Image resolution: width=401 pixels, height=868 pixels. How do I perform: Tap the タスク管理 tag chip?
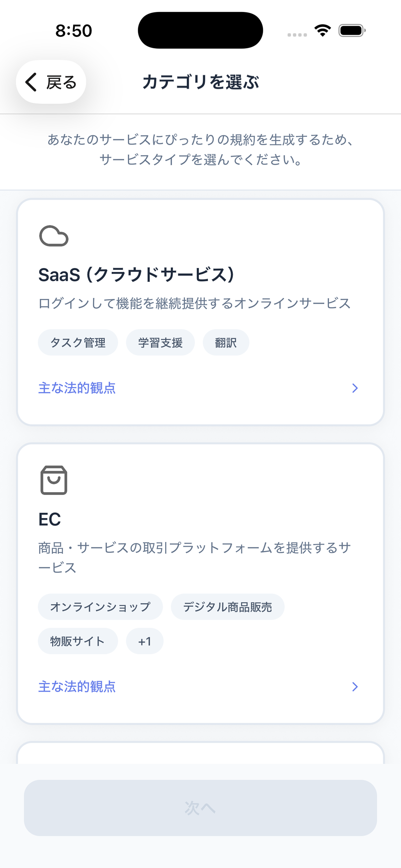[78, 342]
